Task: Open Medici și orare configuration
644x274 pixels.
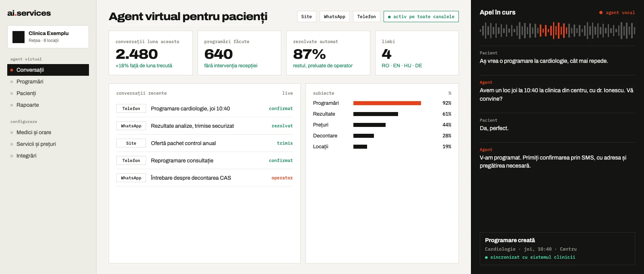Action: pyautogui.click(x=48, y=132)
